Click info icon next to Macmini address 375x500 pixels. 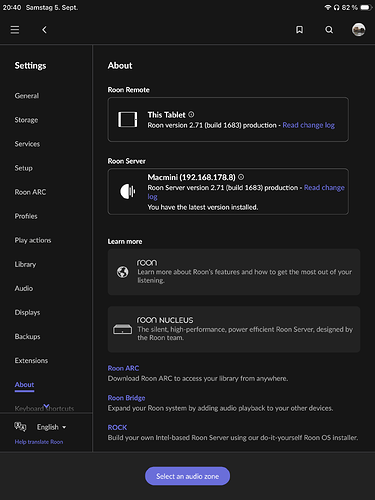241,177
